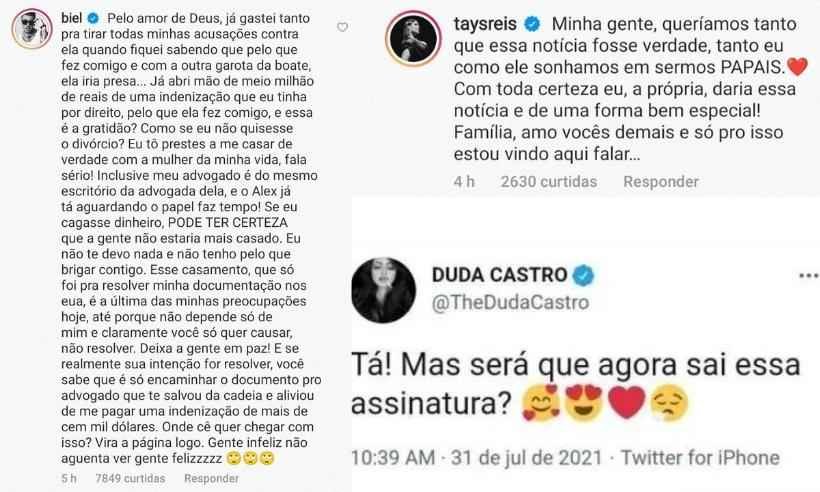
Task: Reply to taysreis comment via Responder
Action: (x=661, y=181)
